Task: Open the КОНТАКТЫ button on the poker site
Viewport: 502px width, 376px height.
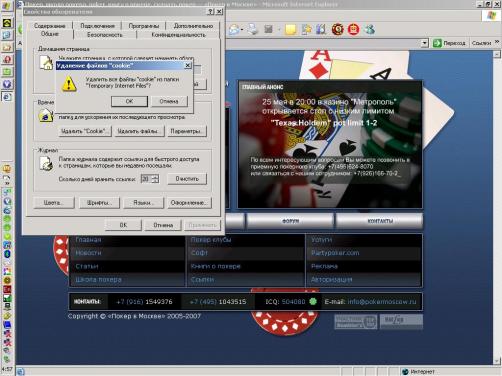Action: point(380,221)
